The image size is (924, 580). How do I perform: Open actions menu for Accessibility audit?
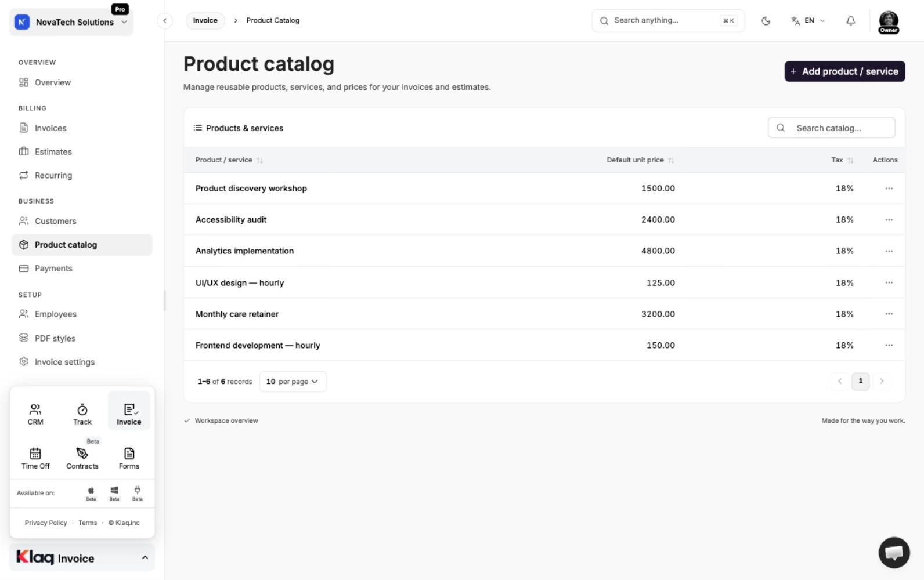pyautogui.click(x=889, y=220)
